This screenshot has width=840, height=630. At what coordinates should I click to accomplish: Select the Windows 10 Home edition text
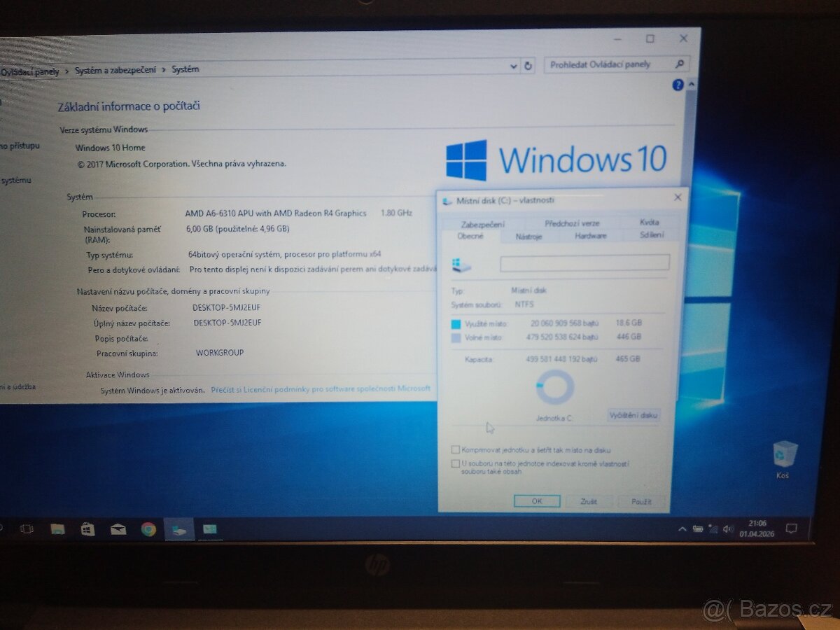111,148
